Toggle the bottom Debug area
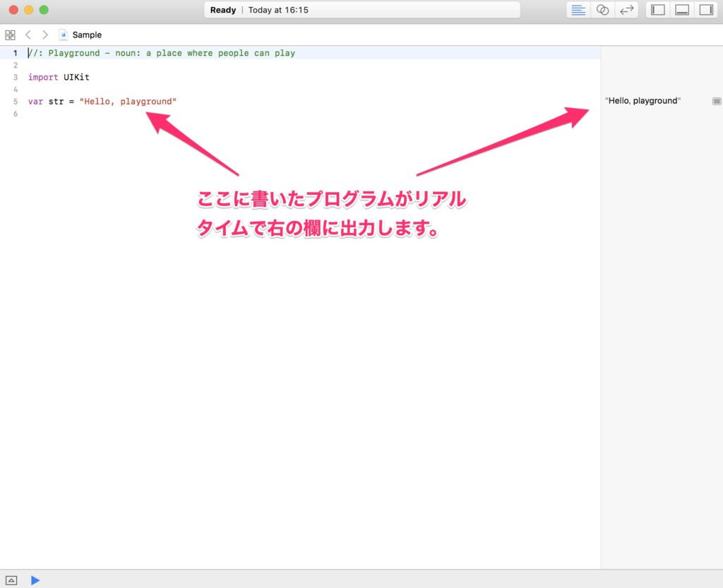 pyautogui.click(x=682, y=10)
